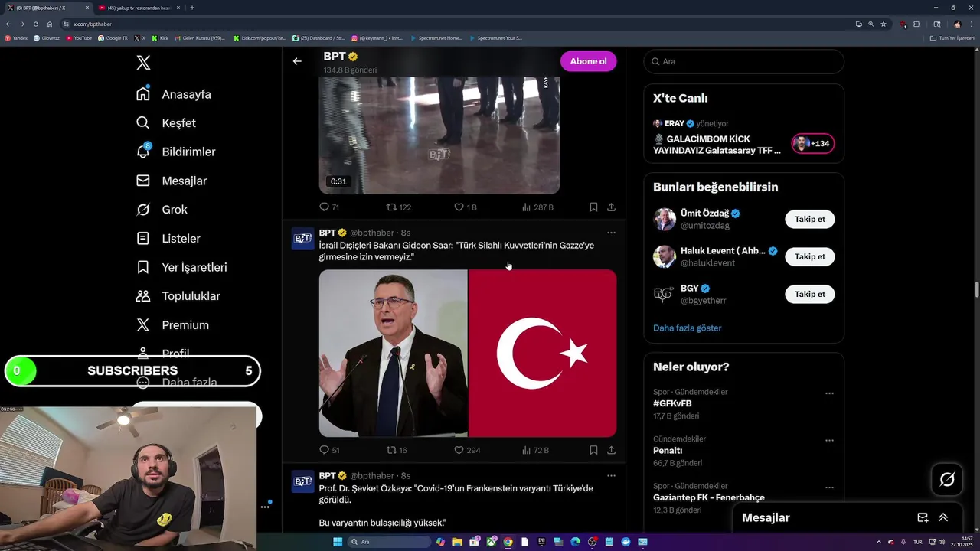
Task: Share the video post
Action: [611, 207]
